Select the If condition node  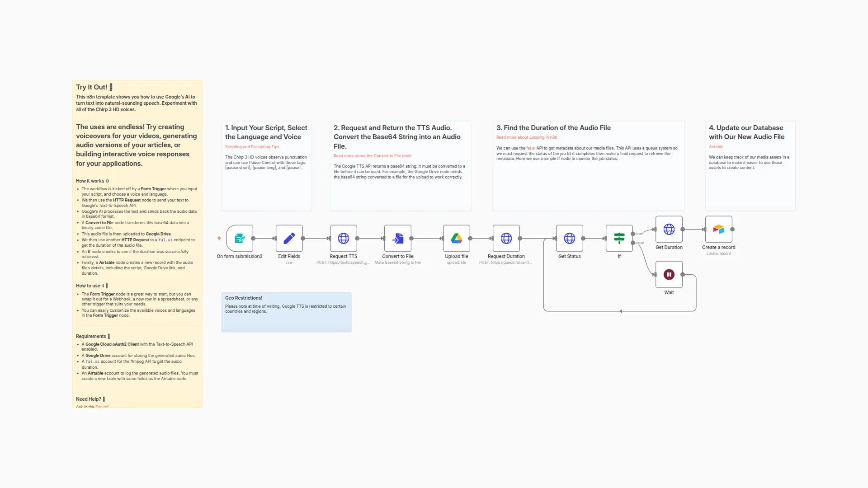(x=619, y=238)
